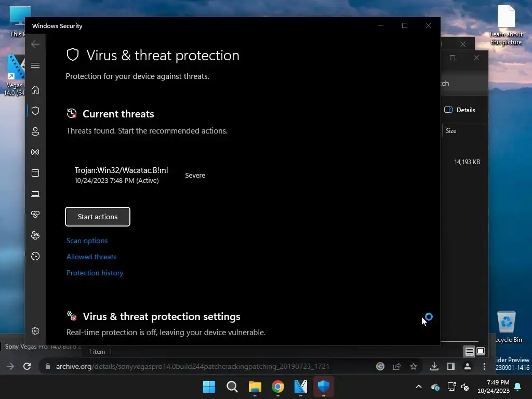Open Account protection sidebar icon
Screen dimensions: 532x399
(x=35, y=131)
